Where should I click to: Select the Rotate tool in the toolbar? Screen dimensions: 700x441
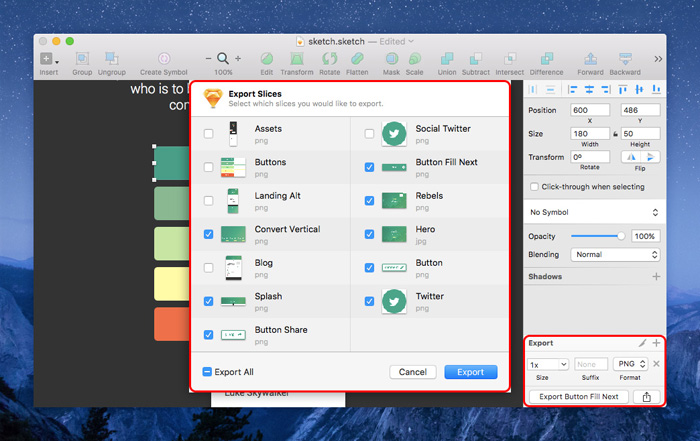tap(329, 59)
